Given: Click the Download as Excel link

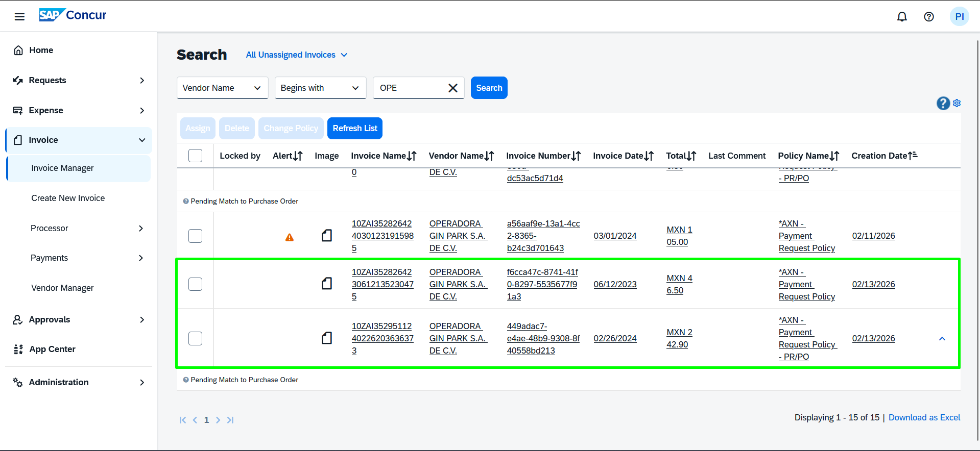Looking at the screenshot, I should coord(924,417).
